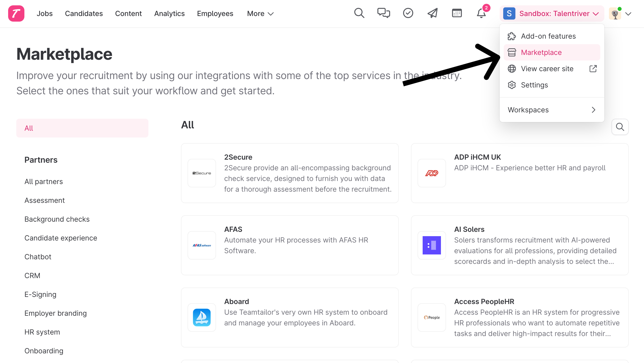Open the to-do checkmark circle icon
644x363 pixels.
[x=408, y=13]
